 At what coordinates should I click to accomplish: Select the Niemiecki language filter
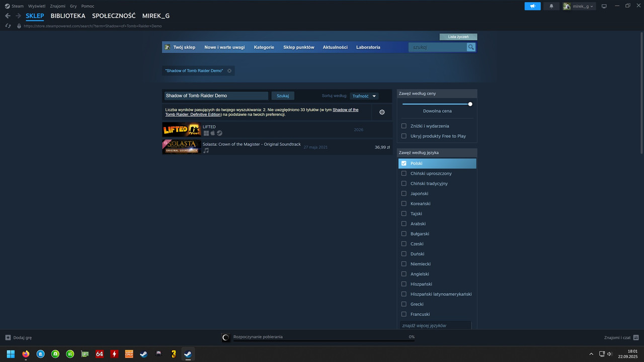click(x=404, y=264)
